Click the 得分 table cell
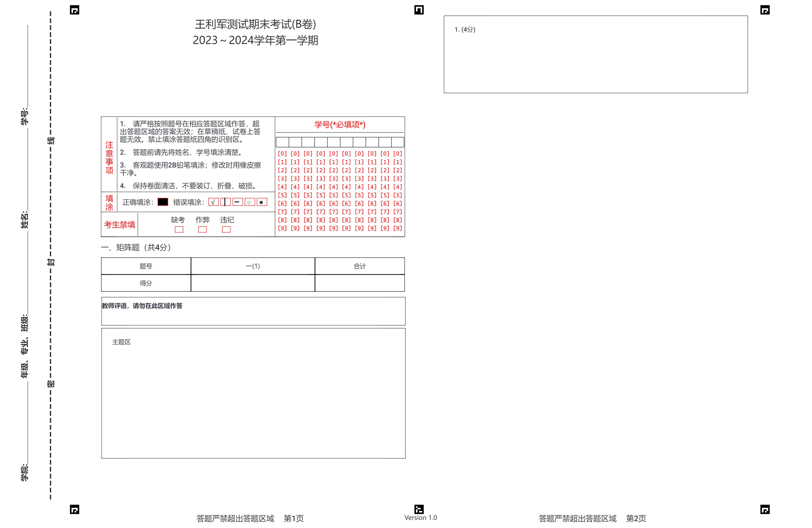The height and width of the screenshot is (528, 812). 146,283
